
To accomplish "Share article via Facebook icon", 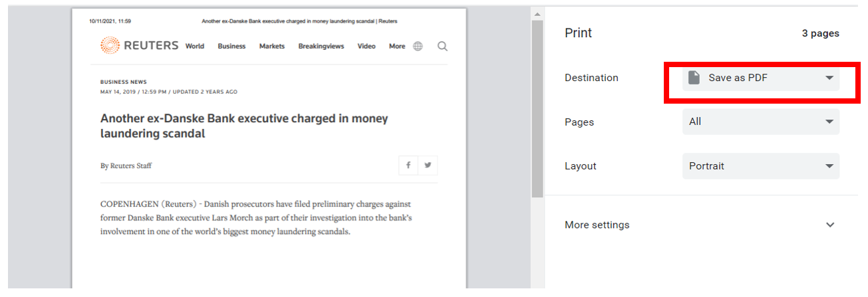I will coord(408,165).
